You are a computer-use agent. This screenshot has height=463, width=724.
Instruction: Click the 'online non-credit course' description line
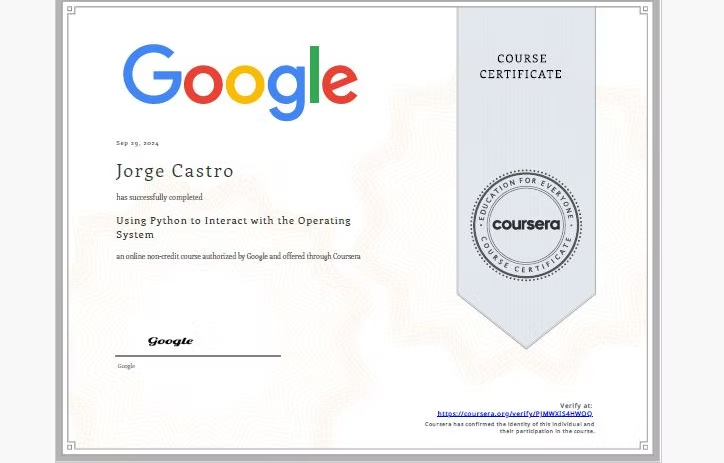pyautogui.click(x=238, y=257)
